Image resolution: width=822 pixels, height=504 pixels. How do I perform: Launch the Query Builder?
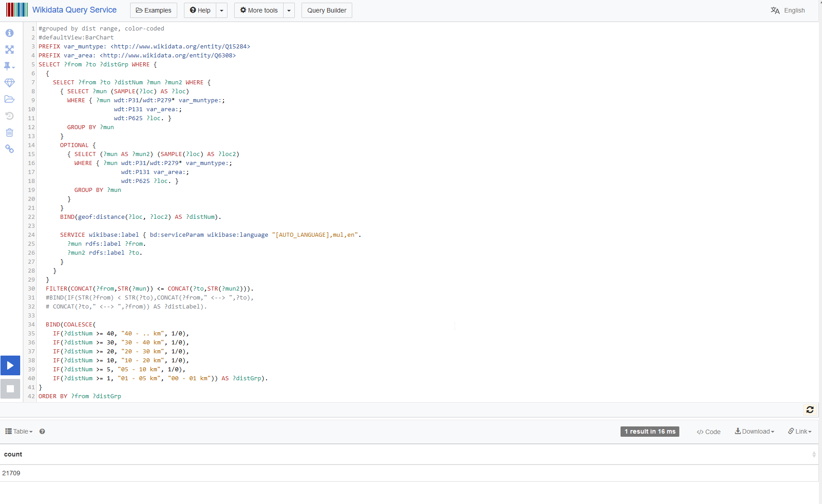pyautogui.click(x=327, y=10)
